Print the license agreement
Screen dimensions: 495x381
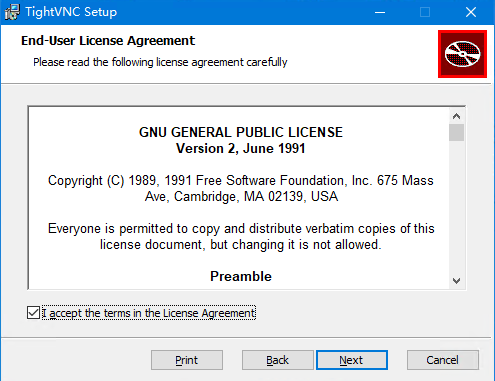click(187, 360)
